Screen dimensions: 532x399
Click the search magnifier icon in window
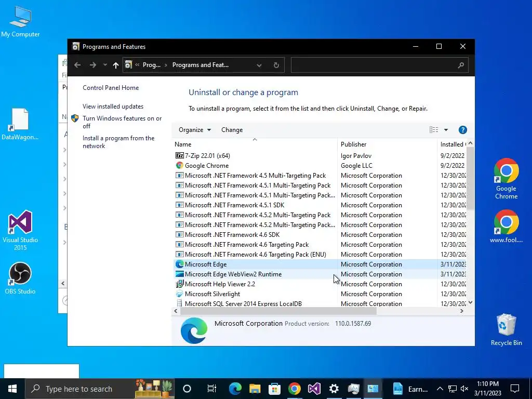[x=461, y=65]
